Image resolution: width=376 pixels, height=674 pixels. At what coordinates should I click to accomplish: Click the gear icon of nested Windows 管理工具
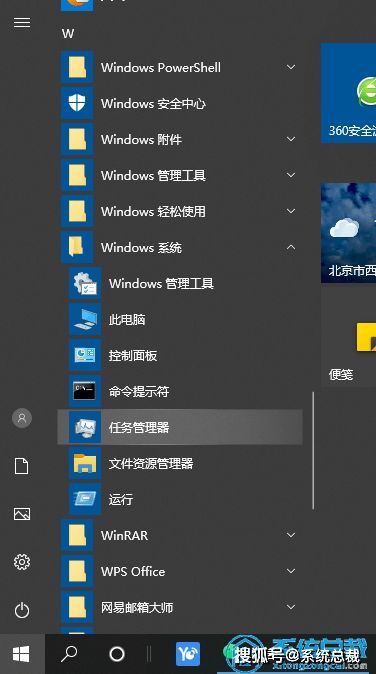point(85,283)
